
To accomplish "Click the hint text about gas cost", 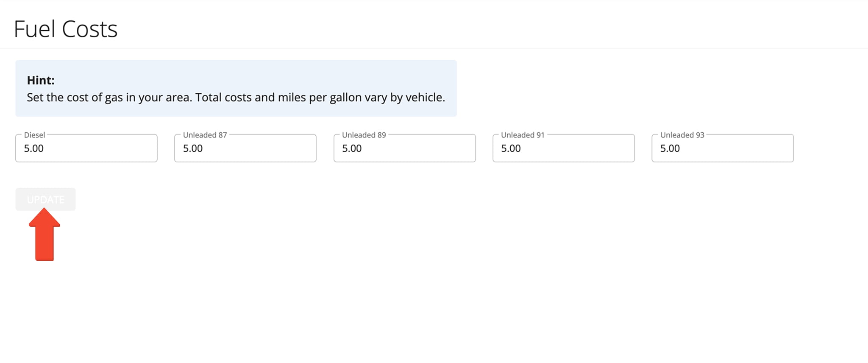I will click(x=236, y=98).
